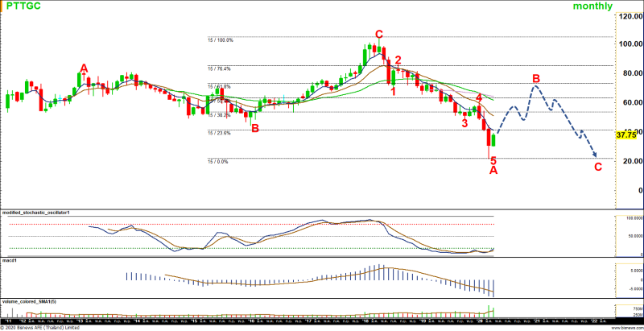The height and width of the screenshot is (331, 644).
Task: Click the Fibonacci 38.2% level label
Action: click(x=220, y=115)
